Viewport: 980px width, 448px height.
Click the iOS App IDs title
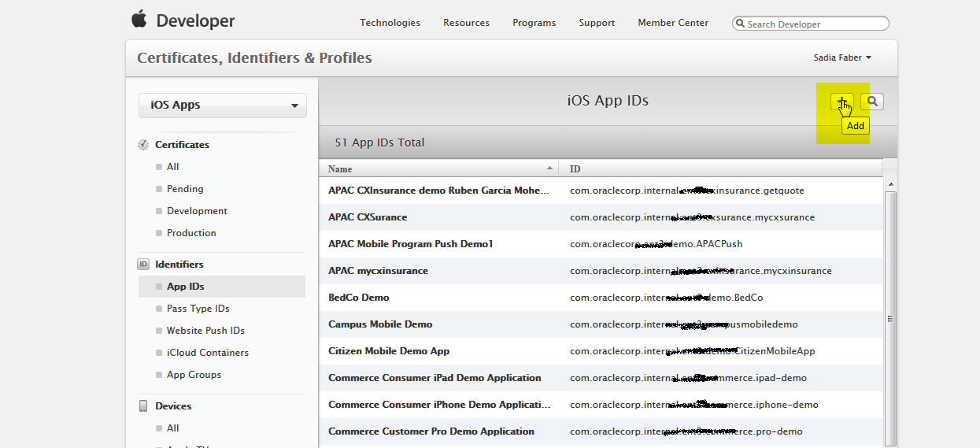[608, 101]
